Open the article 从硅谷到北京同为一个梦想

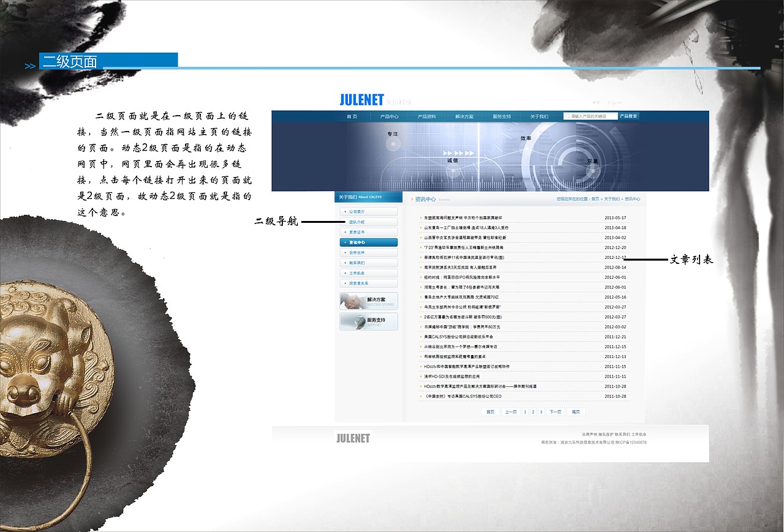tap(460, 347)
